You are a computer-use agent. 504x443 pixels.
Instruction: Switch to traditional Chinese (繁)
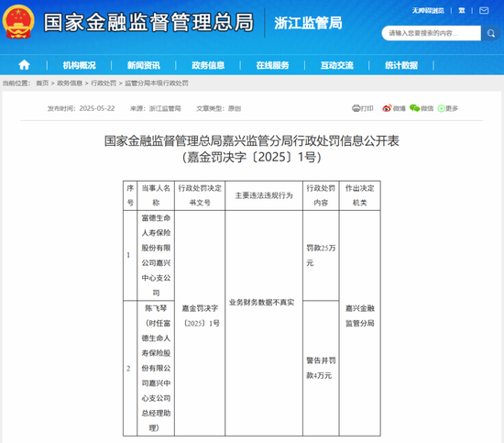[x=462, y=11]
